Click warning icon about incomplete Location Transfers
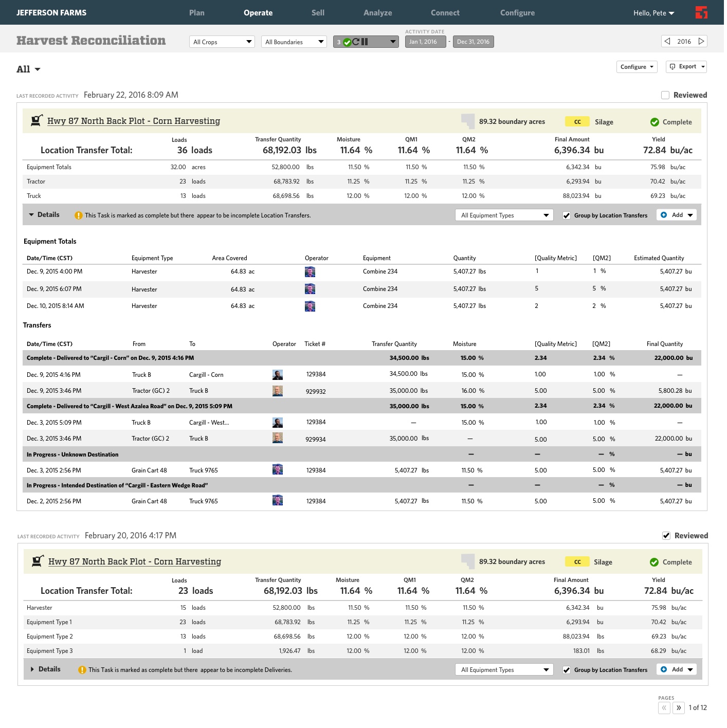The height and width of the screenshot is (728, 727). [79, 215]
